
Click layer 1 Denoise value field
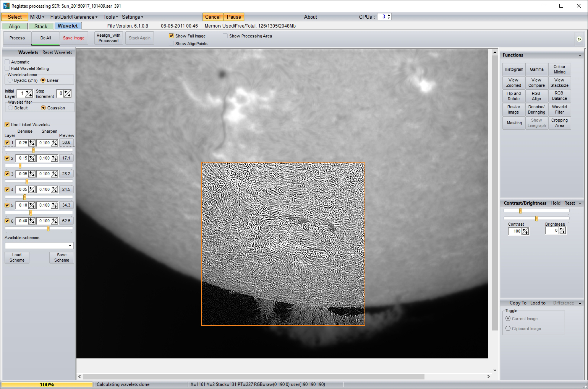[x=23, y=143]
